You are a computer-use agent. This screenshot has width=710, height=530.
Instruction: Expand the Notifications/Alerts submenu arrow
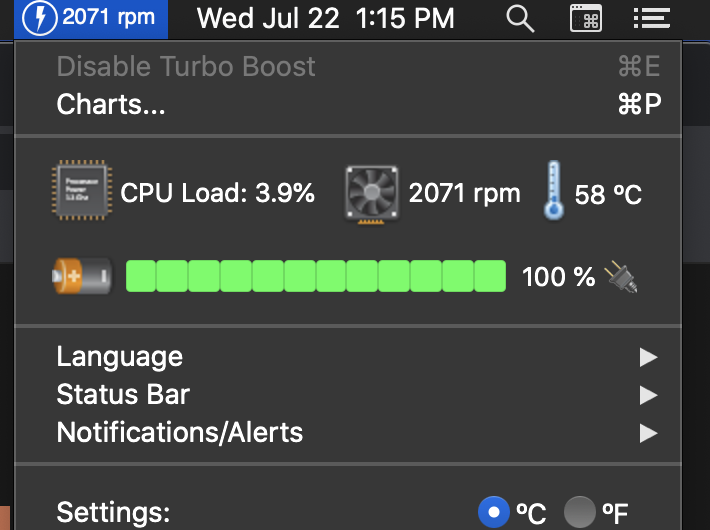649,433
